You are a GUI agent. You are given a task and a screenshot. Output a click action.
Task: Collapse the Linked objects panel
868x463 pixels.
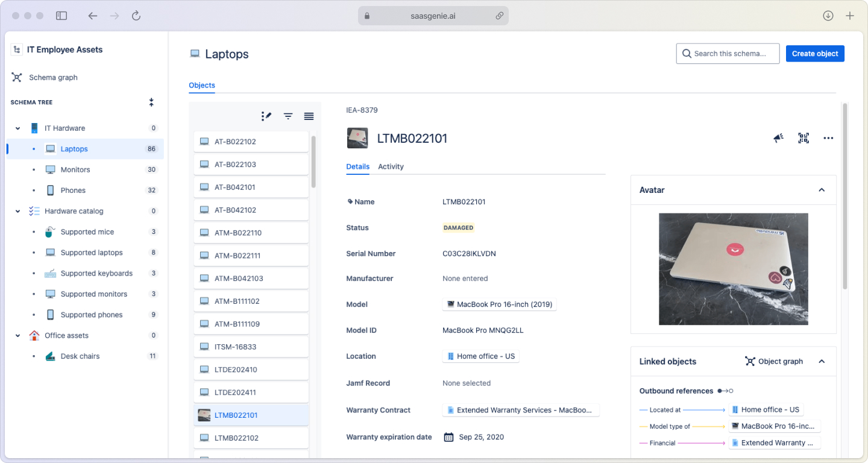coord(822,361)
